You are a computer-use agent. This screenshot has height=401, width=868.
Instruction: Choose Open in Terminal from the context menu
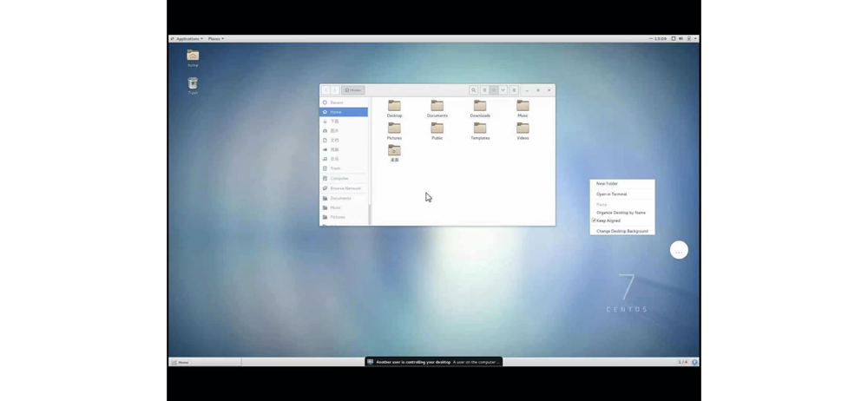tap(622, 194)
